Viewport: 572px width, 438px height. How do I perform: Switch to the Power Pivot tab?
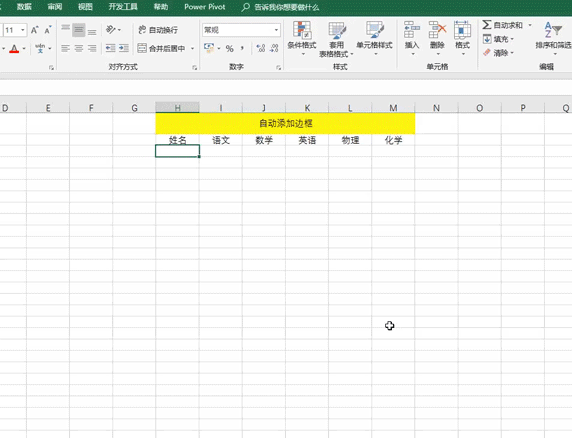click(x=204, y=7)
